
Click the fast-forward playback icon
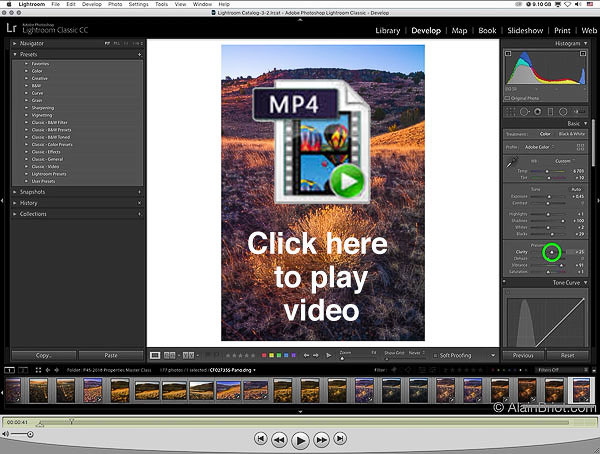click(x=321, y=438)
